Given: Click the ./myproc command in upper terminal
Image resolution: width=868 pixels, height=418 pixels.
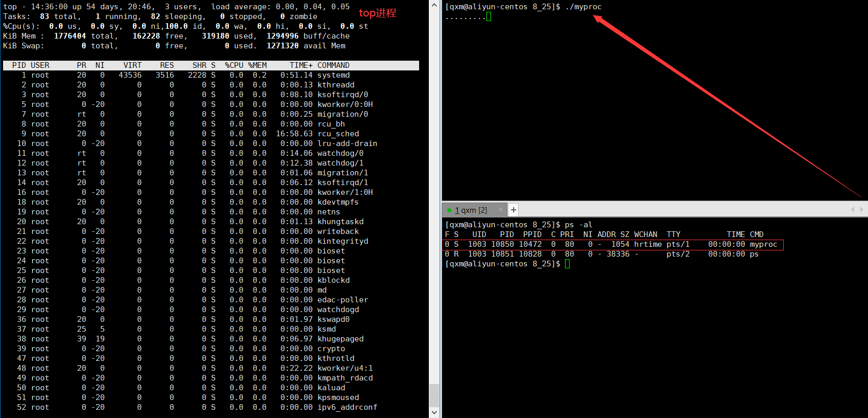Looking at the screenshot, I should coord(583,7).
